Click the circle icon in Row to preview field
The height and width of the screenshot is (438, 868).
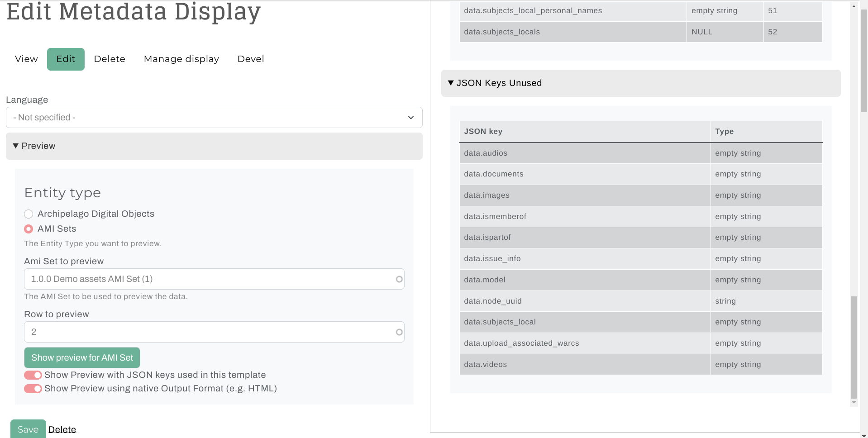[399, 332]
